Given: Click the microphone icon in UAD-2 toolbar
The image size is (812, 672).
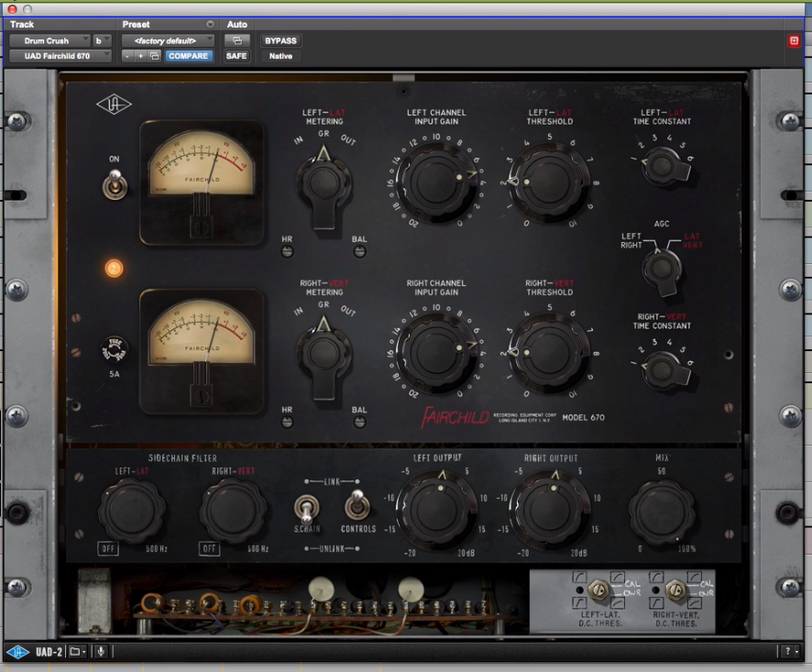Looking at the screenshot, I should pyautogui.click(x=101, y=652).
